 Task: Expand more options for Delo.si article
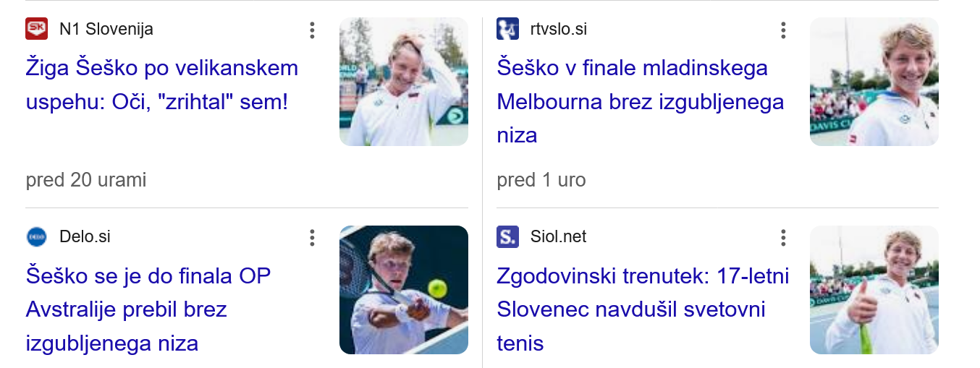click(x=312, y=237)
